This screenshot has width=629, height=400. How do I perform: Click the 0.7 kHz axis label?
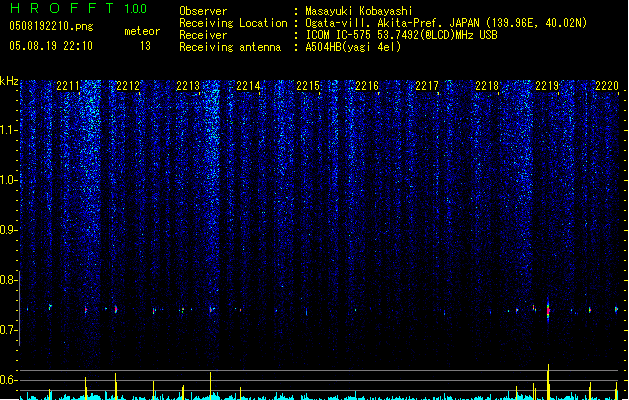click(x=8, y=330)
